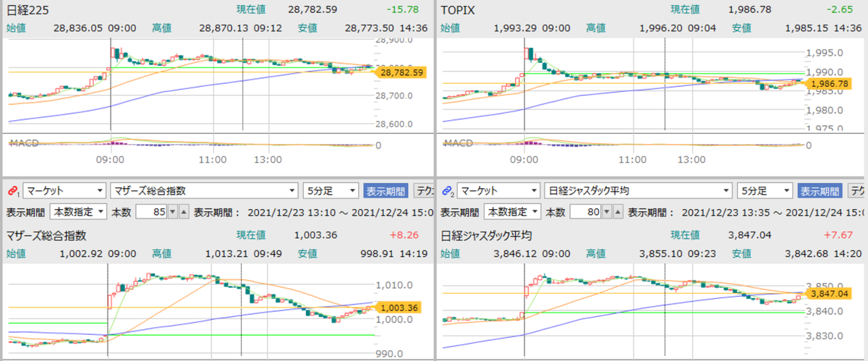Click the Nikkei 225 open value 28,836.05
The image size is (868, 361).
[78, 28]
